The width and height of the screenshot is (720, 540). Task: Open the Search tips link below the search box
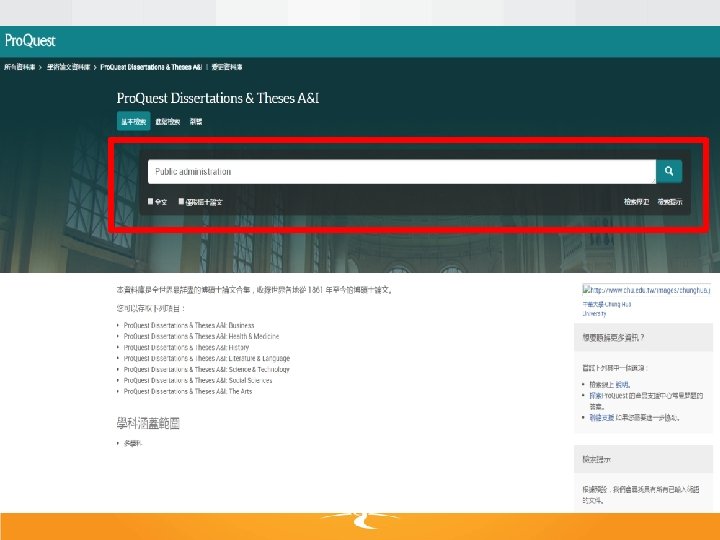tap(670, 202)
